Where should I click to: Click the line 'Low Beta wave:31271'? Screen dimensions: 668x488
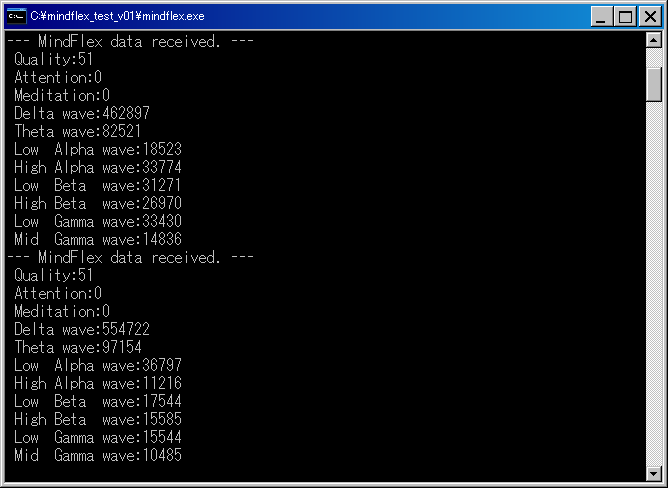[x=98, y=185]
